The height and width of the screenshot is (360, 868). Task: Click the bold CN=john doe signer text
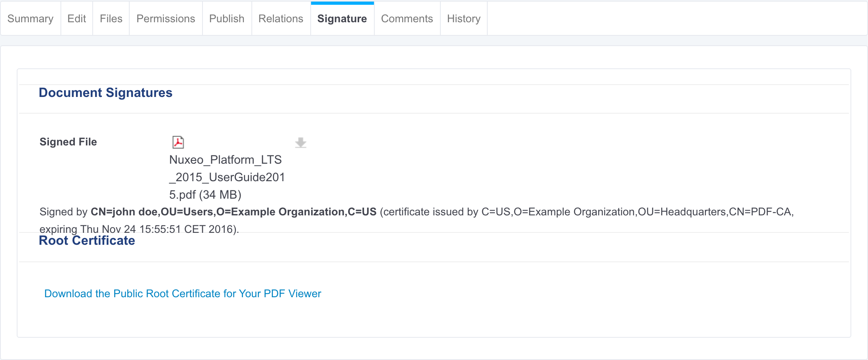click(234, 212)
